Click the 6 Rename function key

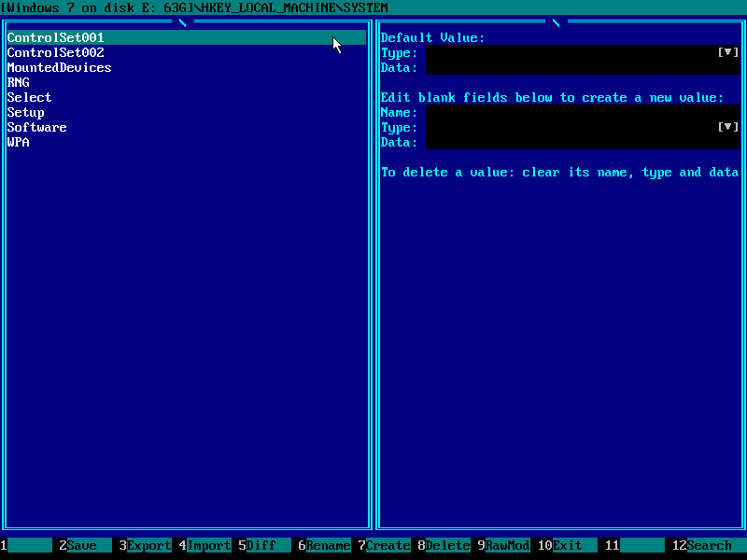324,545
